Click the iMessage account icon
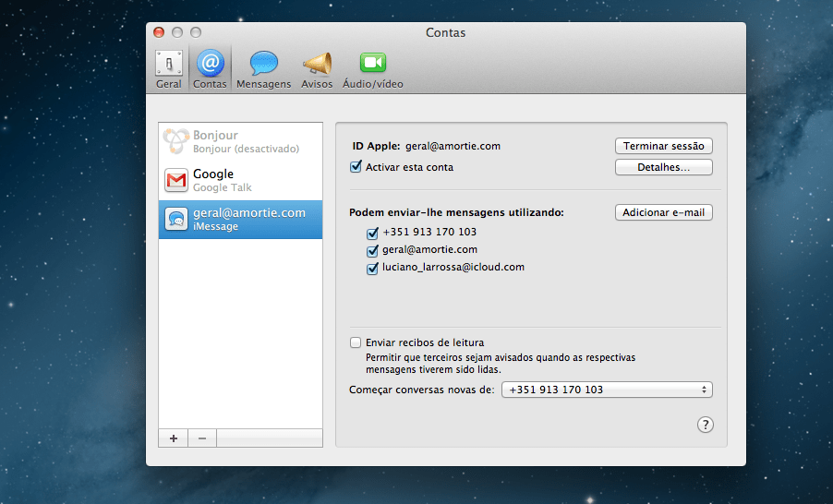Image resolution: width=833 pixels, height=504 pixels. click(175, 219)
